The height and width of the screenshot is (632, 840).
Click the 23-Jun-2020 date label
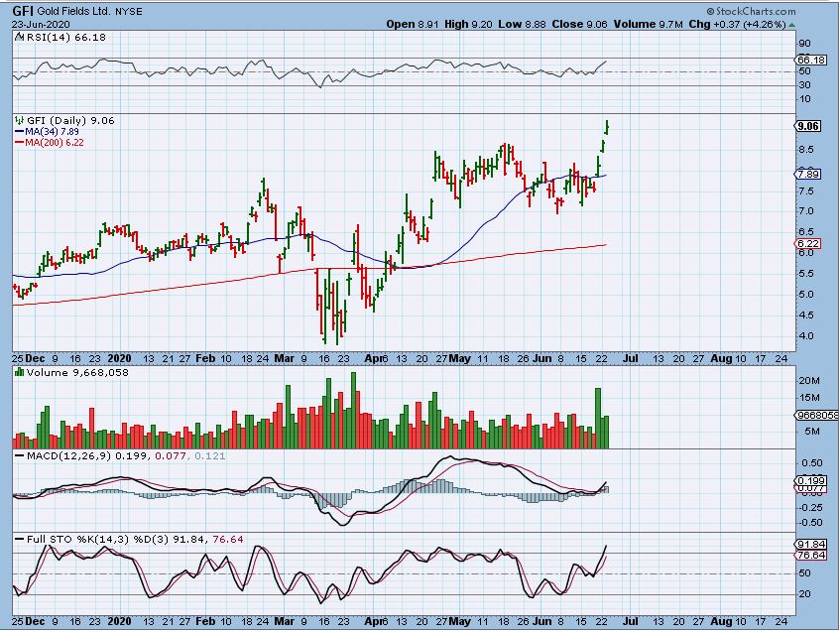42,25
